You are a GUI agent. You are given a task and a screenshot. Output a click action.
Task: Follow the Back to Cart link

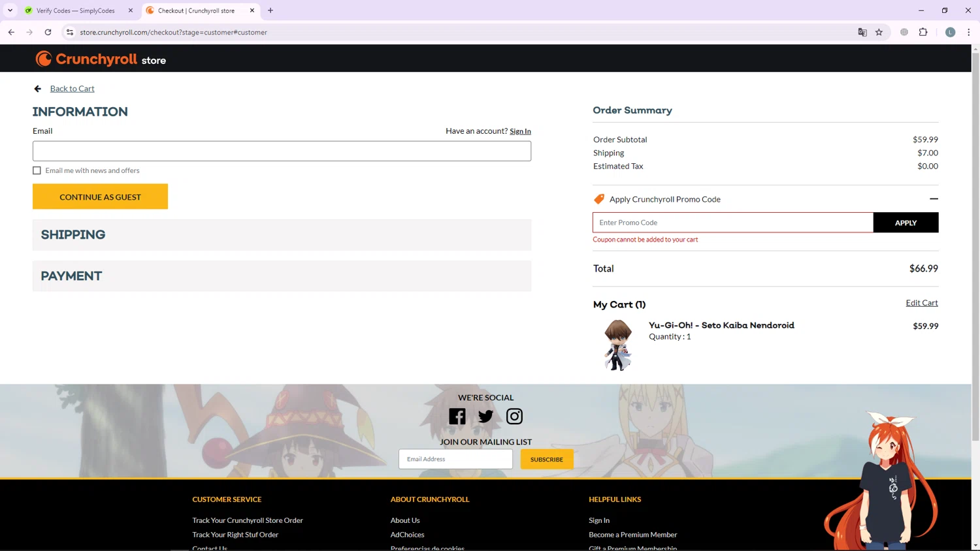(x=73, y=89)
